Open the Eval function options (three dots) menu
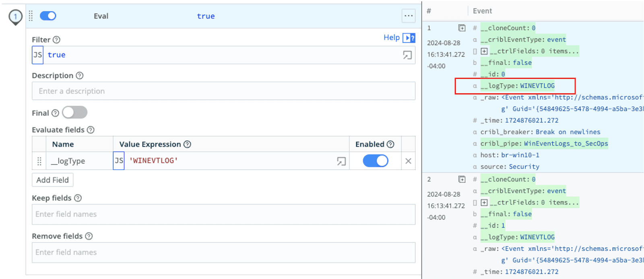 click(408, 16)
